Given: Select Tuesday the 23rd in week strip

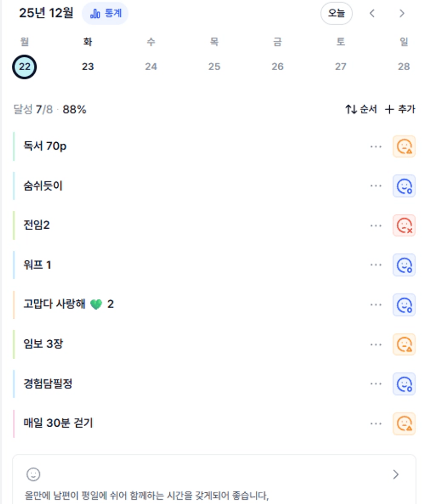Looking at the screenshot, I should point(88,67).
